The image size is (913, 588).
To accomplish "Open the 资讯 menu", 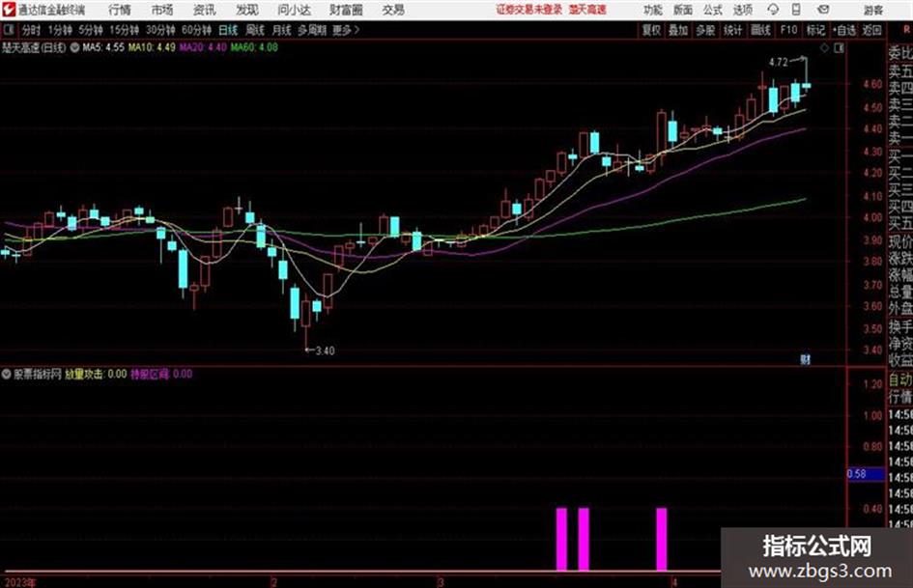I will click(205, 10).
